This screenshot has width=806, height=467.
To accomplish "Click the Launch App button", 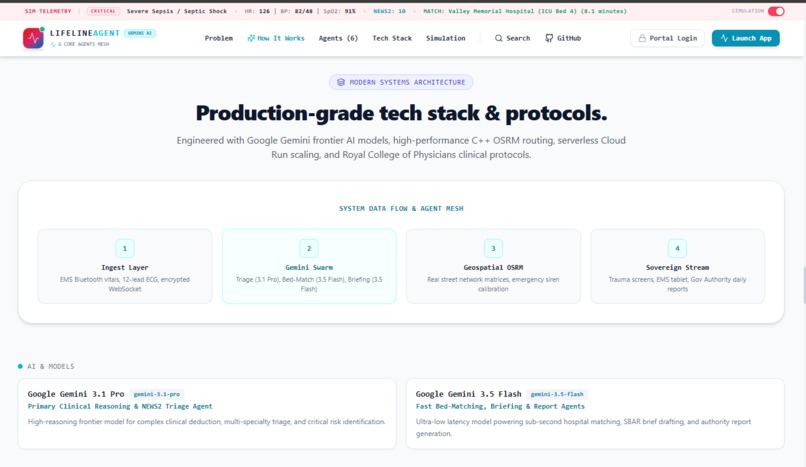I will pyautogui.click(x=746, y=38).
